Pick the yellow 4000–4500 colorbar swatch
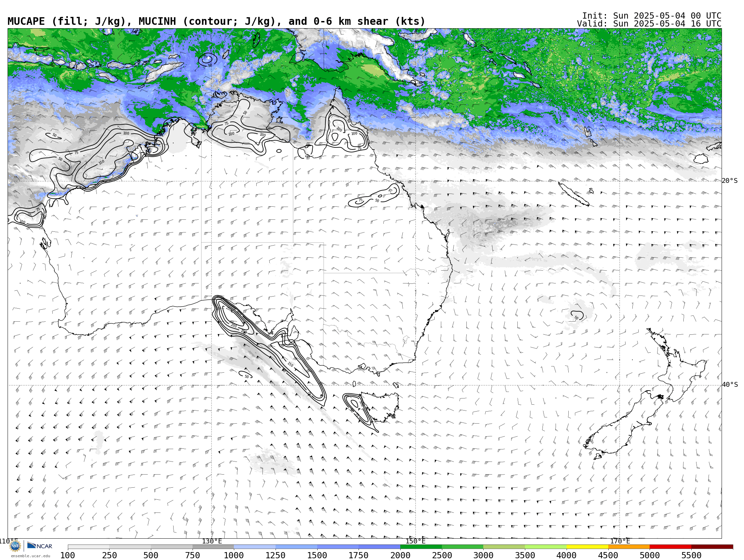 pos(587,547)
